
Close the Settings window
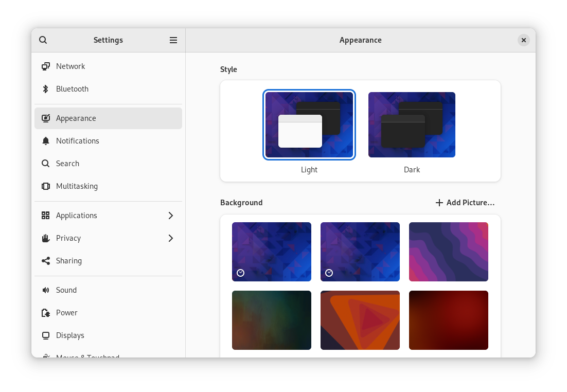click(523, 40)
